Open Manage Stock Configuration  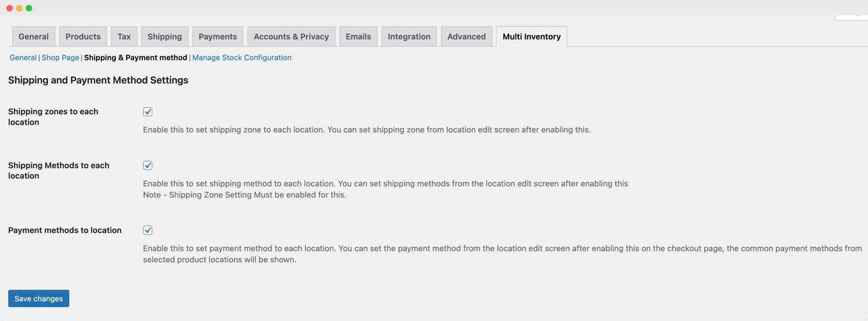tap(242, 57)
